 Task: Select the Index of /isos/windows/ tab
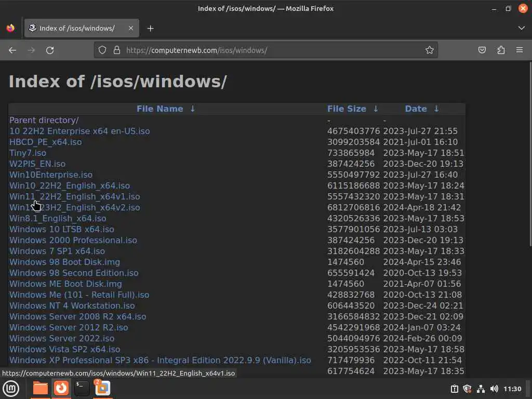(x=82, y=28)
